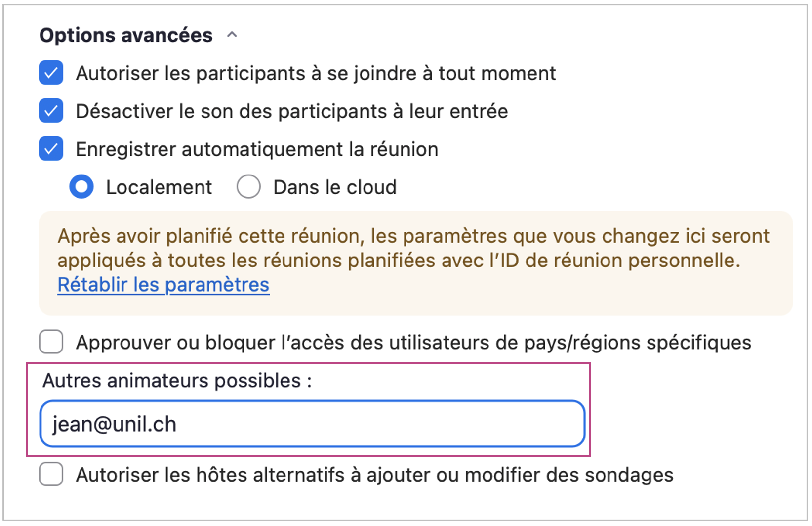Check the allow alternative hosts to edit polls box
The width and height of the screenshot is (812, 526).
tap(51, 474)
